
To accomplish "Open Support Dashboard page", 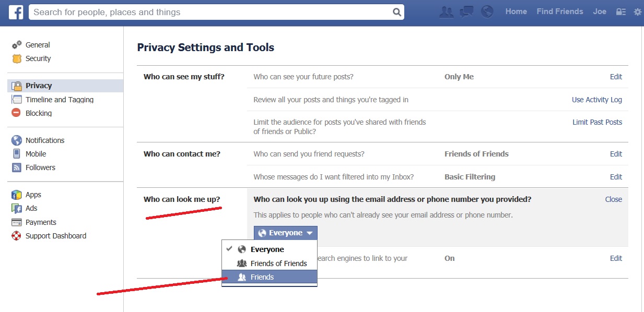I will (x=56, y=236).
